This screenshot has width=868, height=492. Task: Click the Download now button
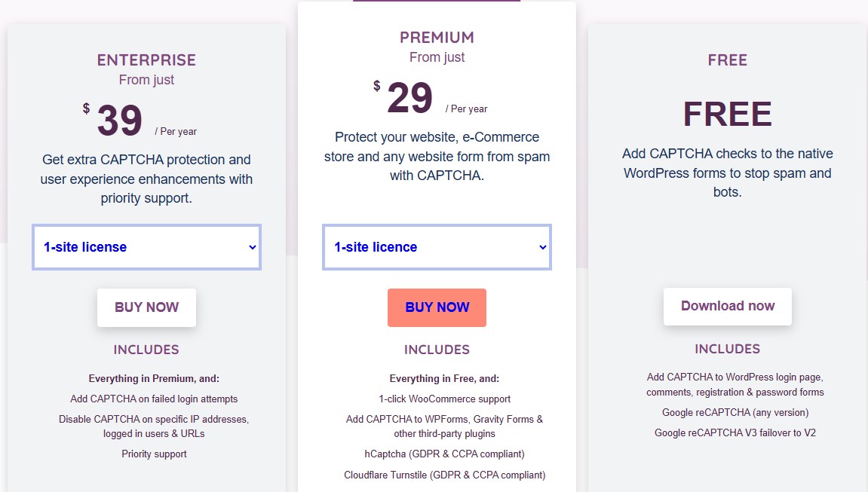728,306
